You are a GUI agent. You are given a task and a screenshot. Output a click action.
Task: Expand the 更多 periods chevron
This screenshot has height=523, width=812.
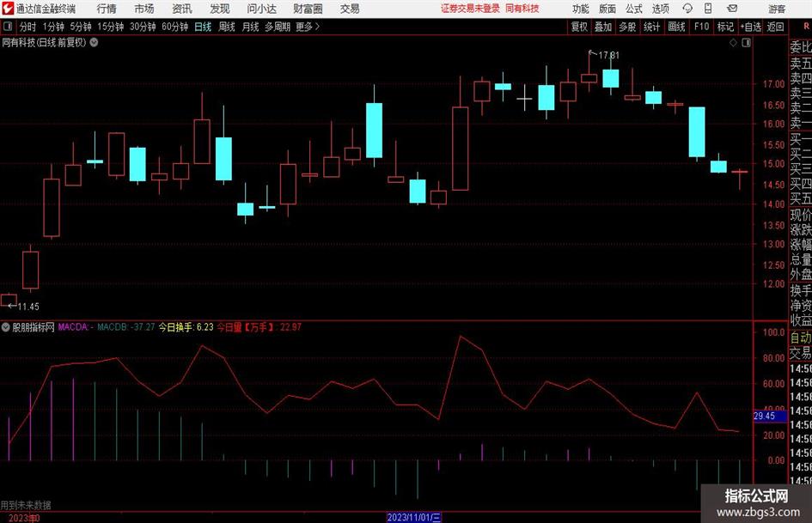(317, 27)
